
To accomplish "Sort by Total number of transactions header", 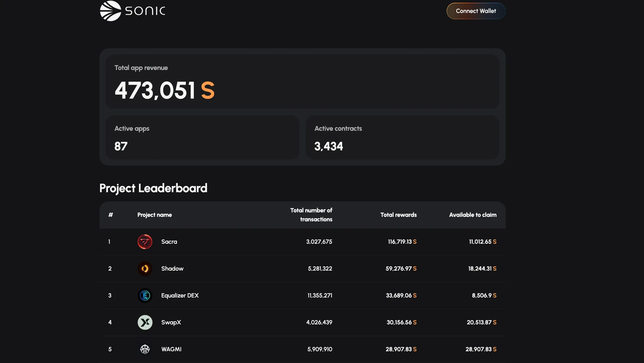I will 311,215.
